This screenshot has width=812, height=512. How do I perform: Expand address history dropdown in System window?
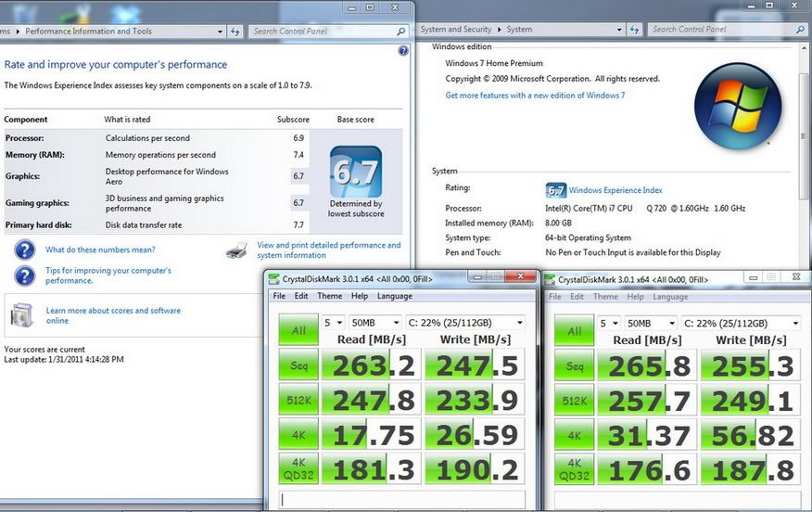619,30
